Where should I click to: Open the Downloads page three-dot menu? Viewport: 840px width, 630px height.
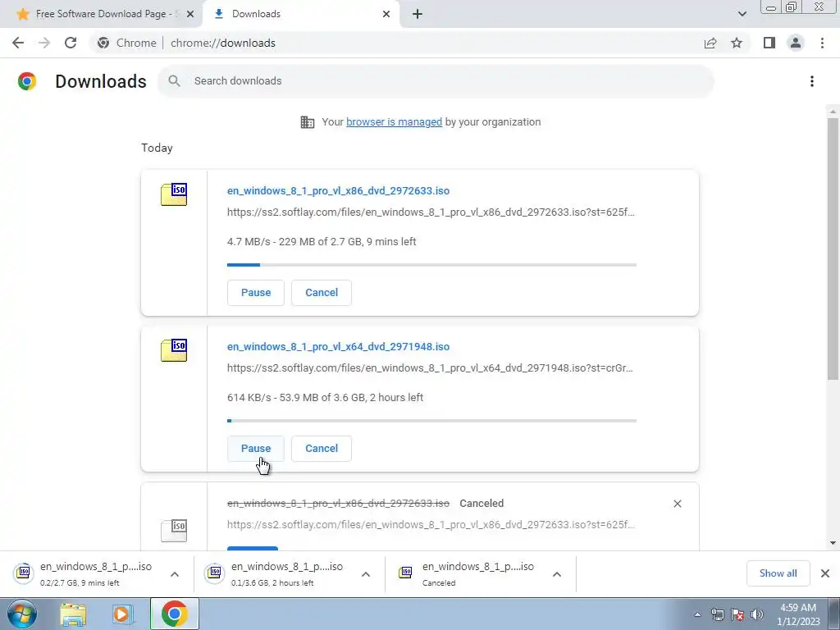coord(812,81)
